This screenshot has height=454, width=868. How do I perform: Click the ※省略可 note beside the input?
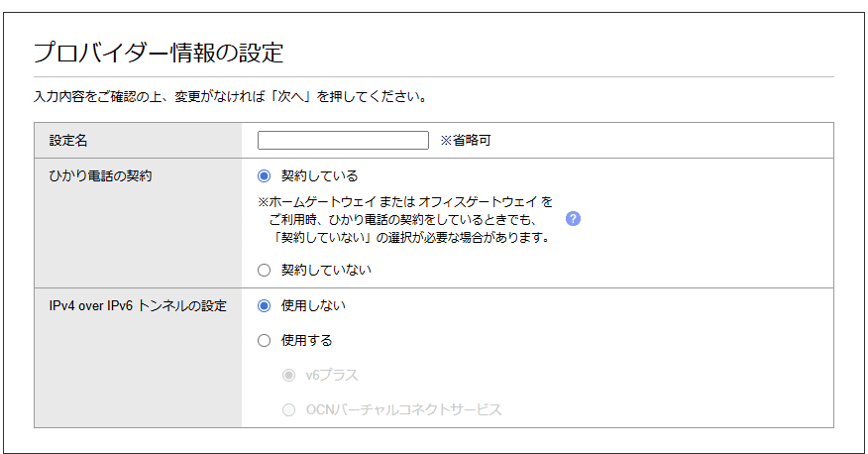465,141
